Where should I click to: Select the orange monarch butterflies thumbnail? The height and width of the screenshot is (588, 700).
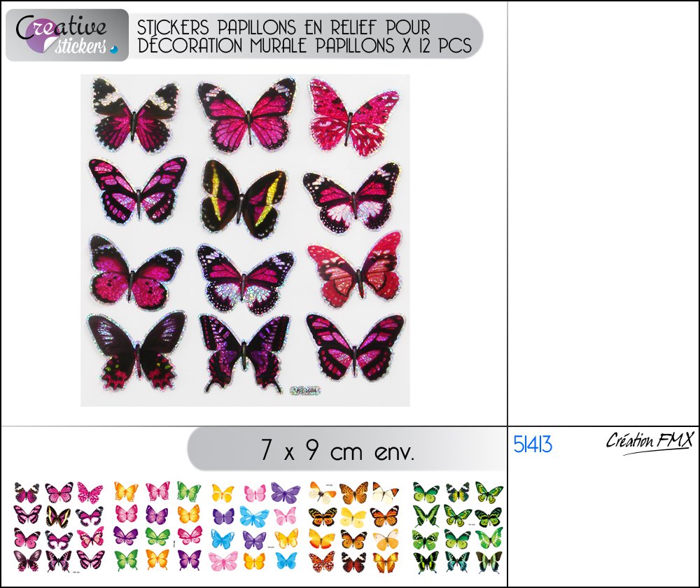(x=353, y=527)
